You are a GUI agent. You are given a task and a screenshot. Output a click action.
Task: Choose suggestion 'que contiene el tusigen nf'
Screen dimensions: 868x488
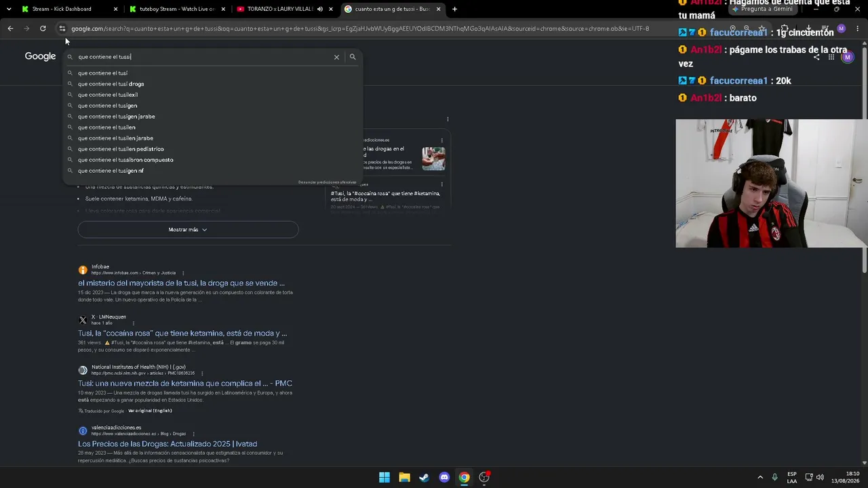pyautogui.click(x=213, y=171)
